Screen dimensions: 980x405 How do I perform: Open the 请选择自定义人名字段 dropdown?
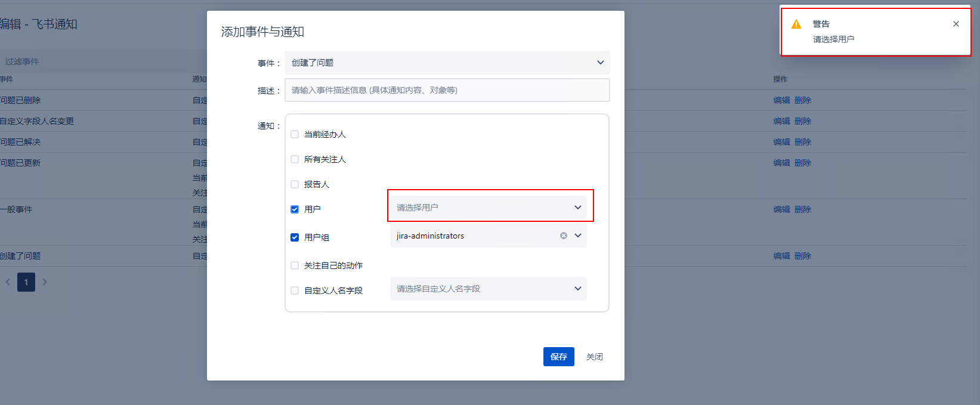tap(488, 289)
